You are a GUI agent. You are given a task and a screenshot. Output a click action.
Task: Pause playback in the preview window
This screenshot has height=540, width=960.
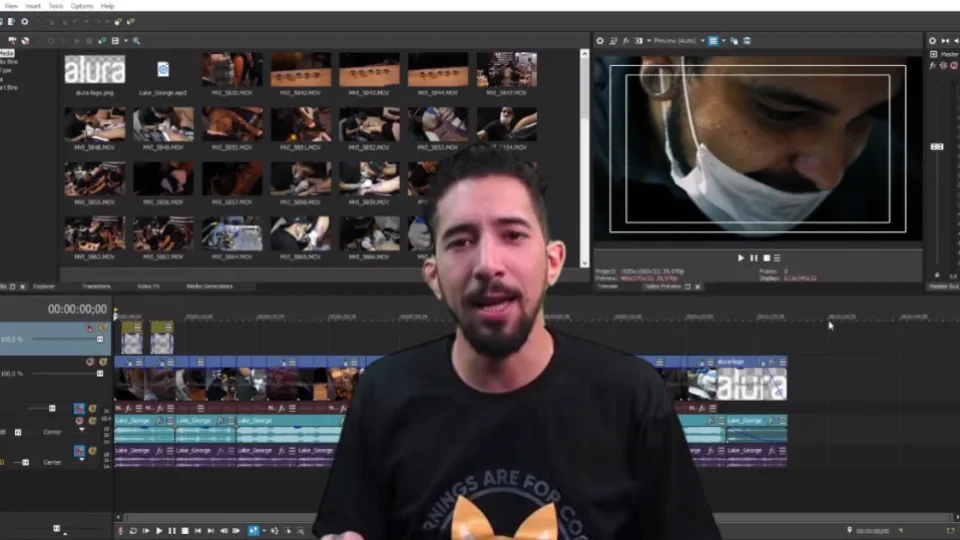pyautogui.click(x=754, y=258)
